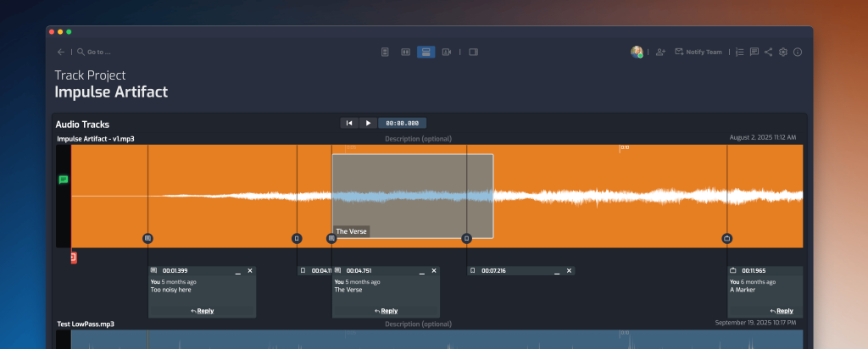Click the share icon
Image resolution: width=868 pixels, height=349 pixels.
click(768, 52)
